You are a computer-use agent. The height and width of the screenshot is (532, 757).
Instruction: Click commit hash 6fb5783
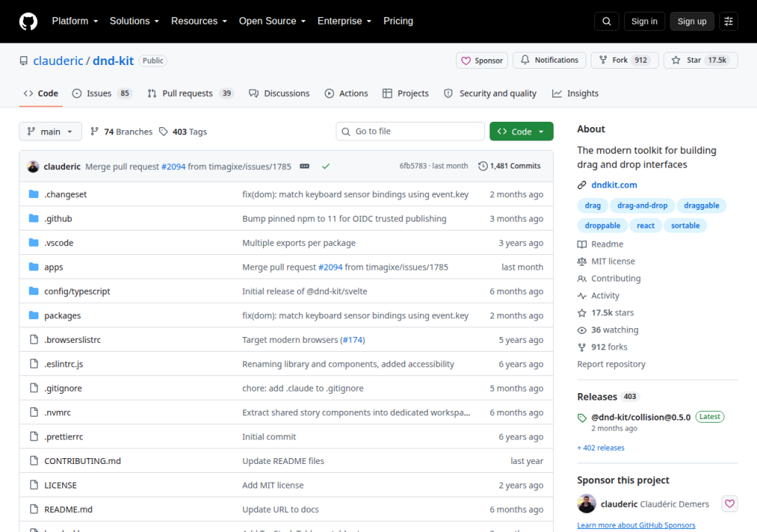(413, 166)
